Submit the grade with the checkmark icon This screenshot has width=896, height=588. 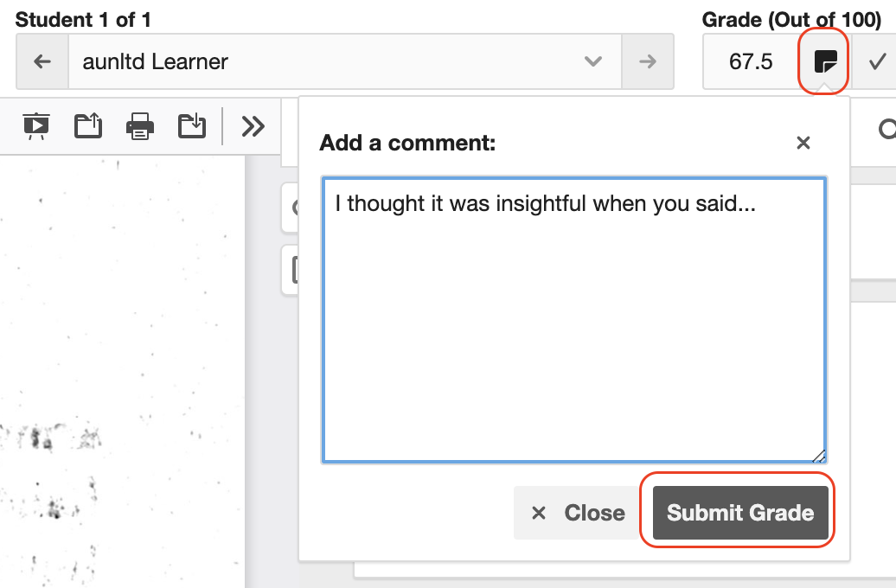pos(879,61)
